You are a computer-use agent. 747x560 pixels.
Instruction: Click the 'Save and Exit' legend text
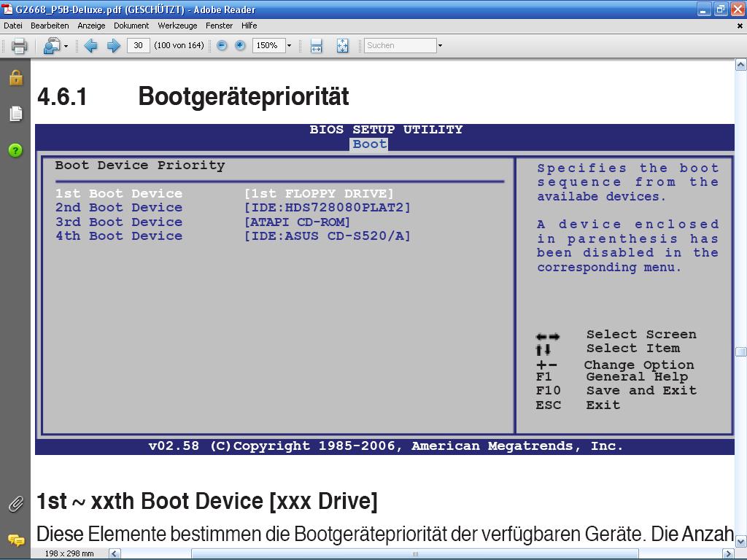(641, 391)
